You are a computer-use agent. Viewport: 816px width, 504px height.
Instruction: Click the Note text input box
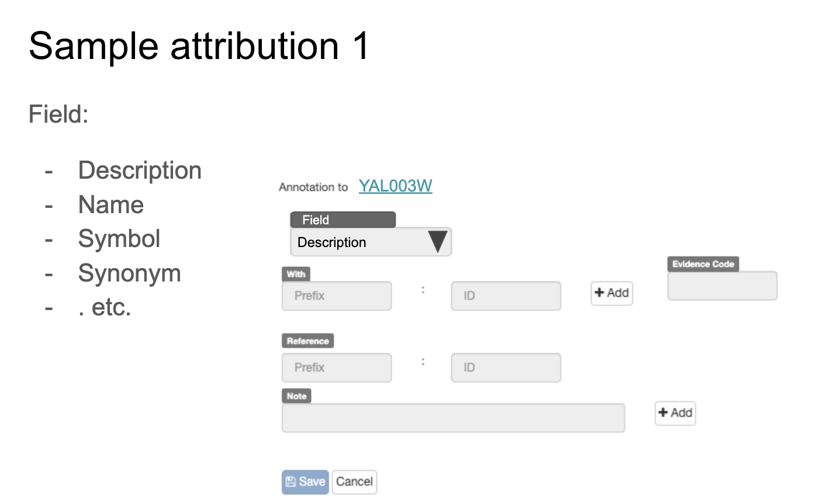point(453,417)
